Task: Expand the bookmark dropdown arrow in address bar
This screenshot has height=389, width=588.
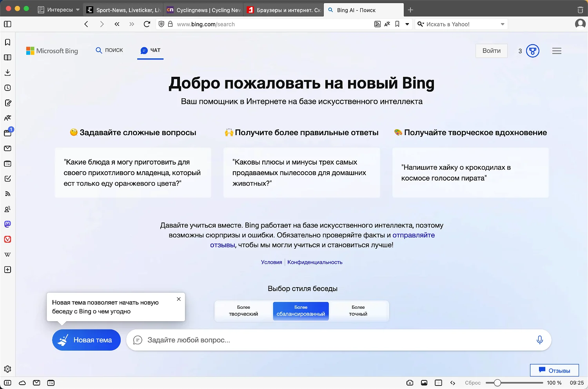Action: click(407, 24)
